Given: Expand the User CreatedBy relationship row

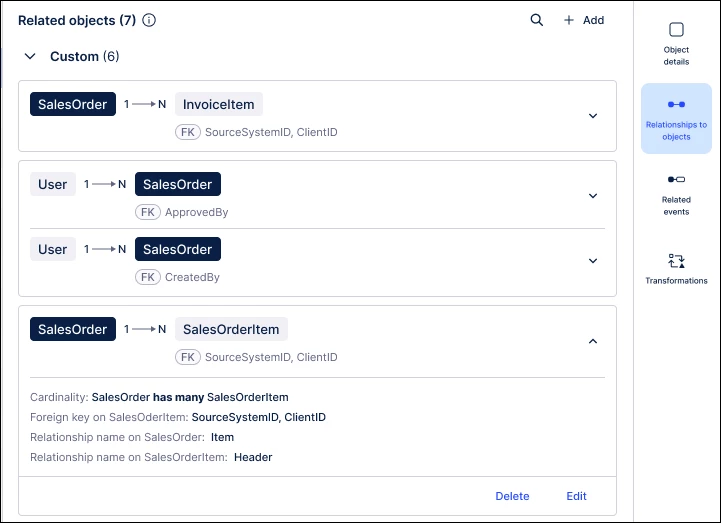Looking at the screenshot, I should [x=592, y=261].
